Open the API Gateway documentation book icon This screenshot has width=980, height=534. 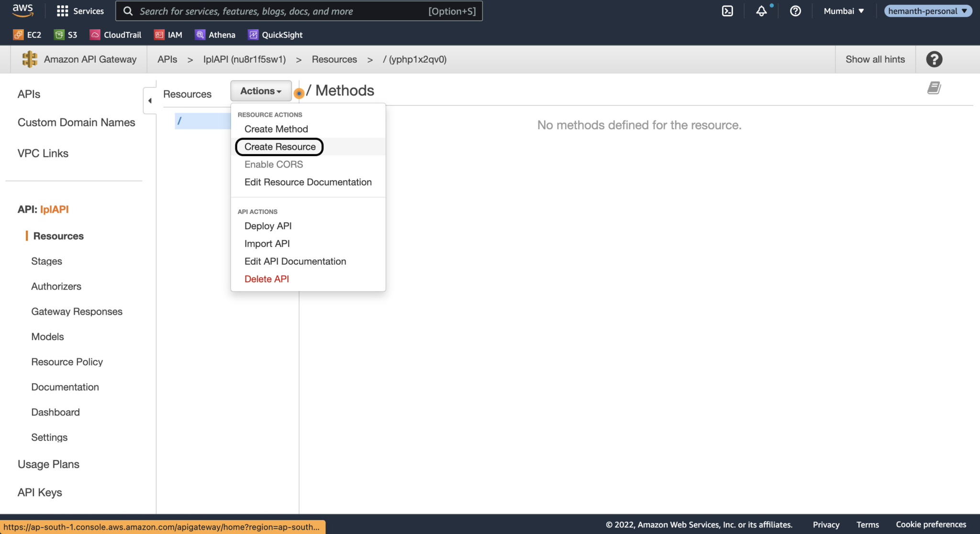tap(933, 88)
